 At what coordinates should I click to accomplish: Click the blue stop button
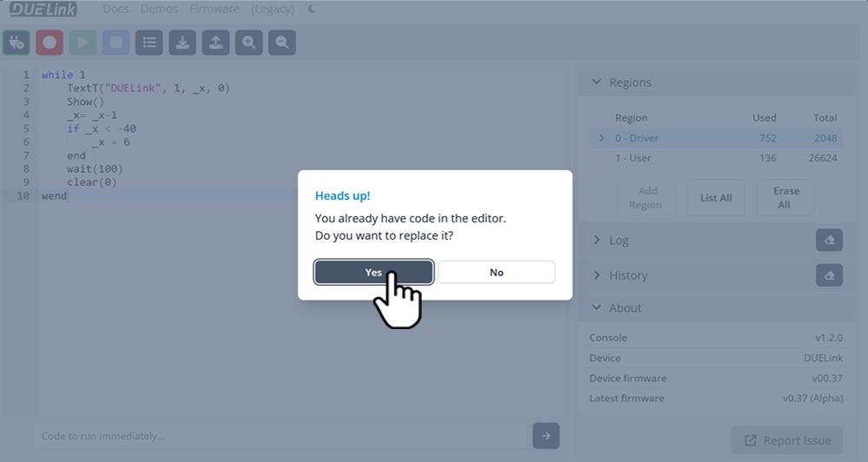pos(116,42)
